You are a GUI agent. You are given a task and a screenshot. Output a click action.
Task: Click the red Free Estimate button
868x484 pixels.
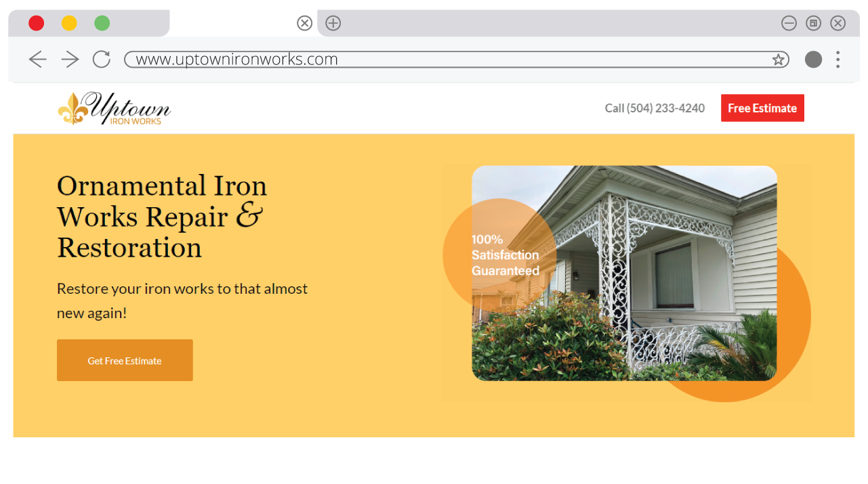762,108
